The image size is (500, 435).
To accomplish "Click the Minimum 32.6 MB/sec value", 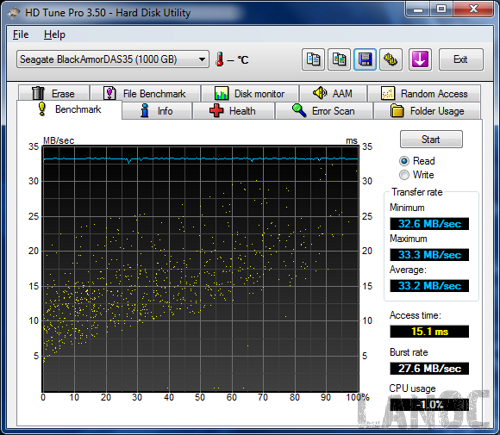I will pos(429,224).
